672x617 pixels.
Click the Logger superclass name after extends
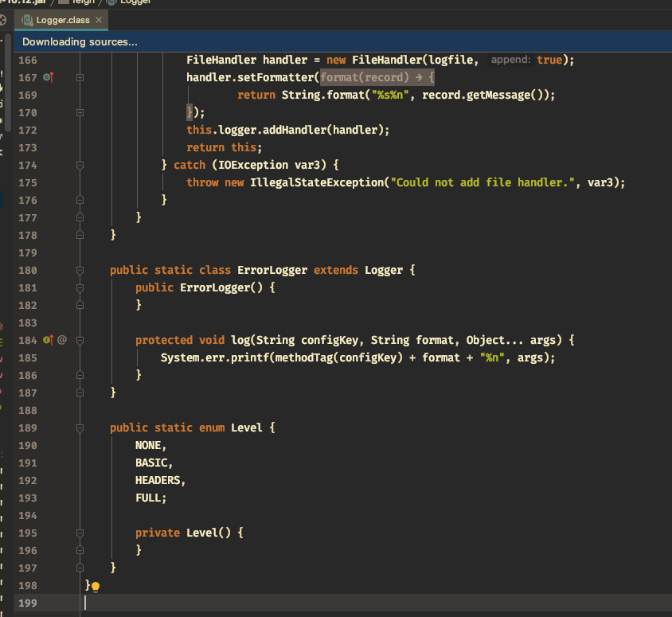[384, 271]
